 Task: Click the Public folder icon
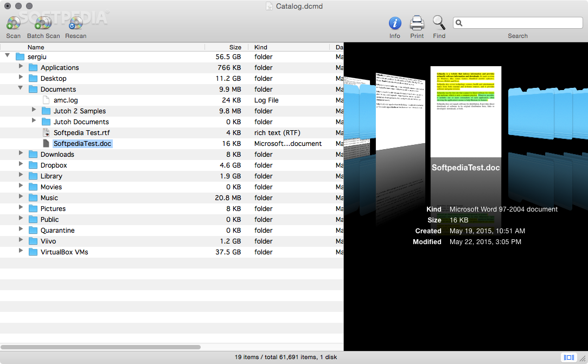click(x=33, y=220)
